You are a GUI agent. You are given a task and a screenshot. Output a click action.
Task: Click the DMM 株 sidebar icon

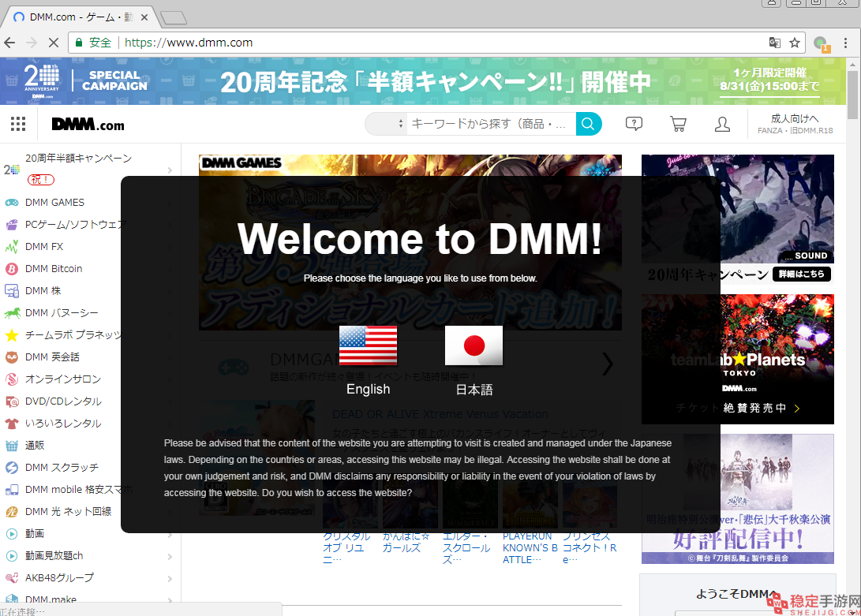coord(12,290)
